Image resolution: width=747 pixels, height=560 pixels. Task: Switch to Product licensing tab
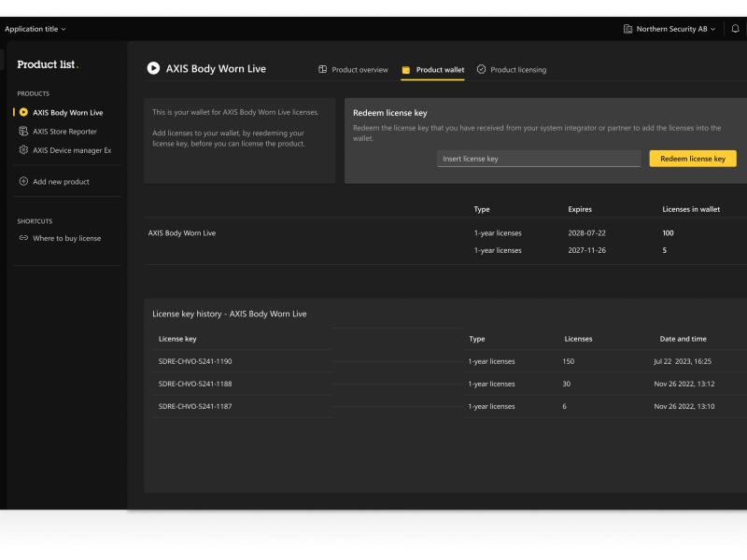[x=512, y=70]
